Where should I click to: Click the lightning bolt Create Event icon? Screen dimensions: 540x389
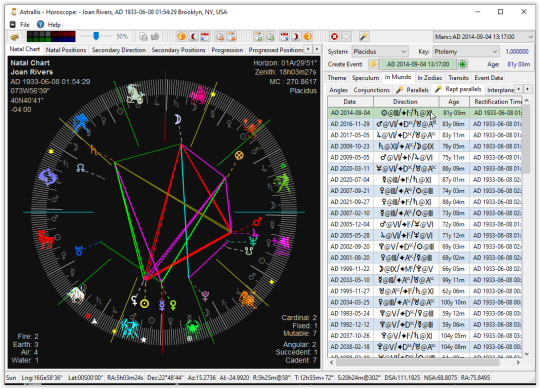point(373,64)
